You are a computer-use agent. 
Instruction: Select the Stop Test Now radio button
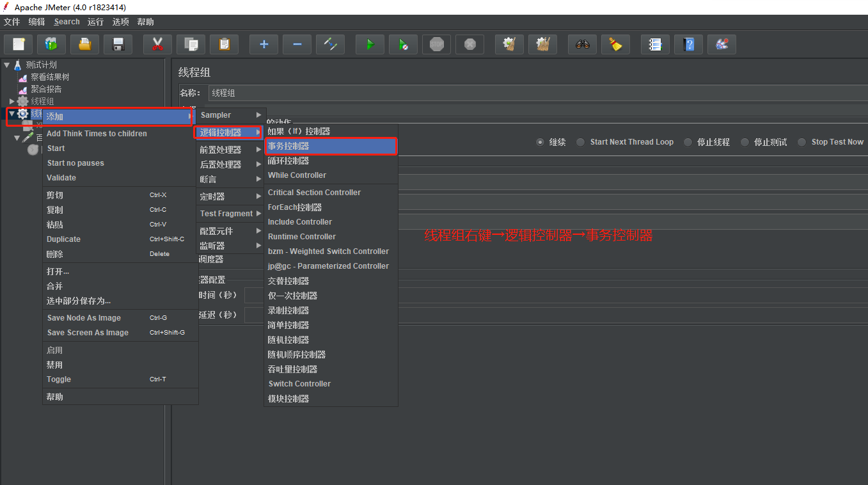pos(802,142)
